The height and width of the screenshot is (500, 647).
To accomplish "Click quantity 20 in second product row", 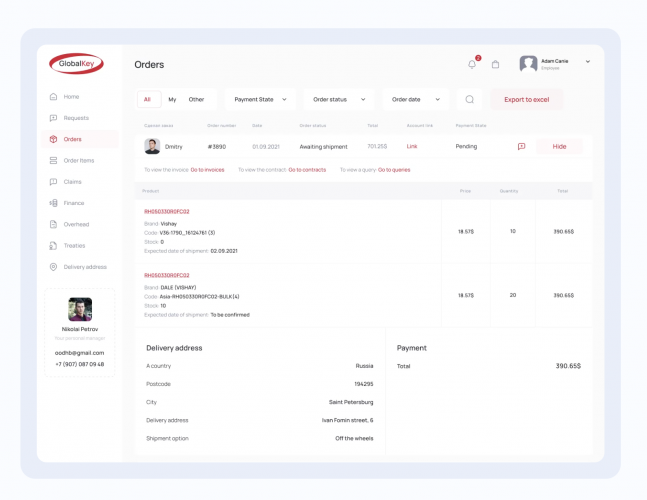I will (513, 295).
